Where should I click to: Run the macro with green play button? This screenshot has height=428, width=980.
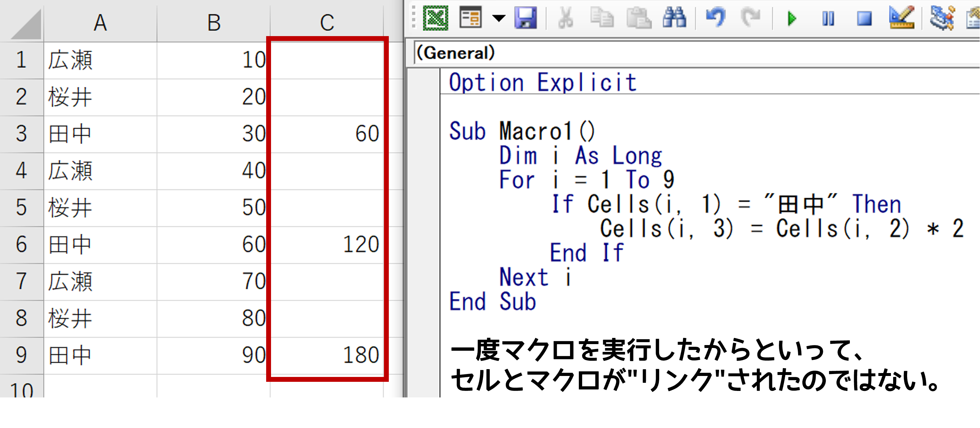tap(792, 18)
